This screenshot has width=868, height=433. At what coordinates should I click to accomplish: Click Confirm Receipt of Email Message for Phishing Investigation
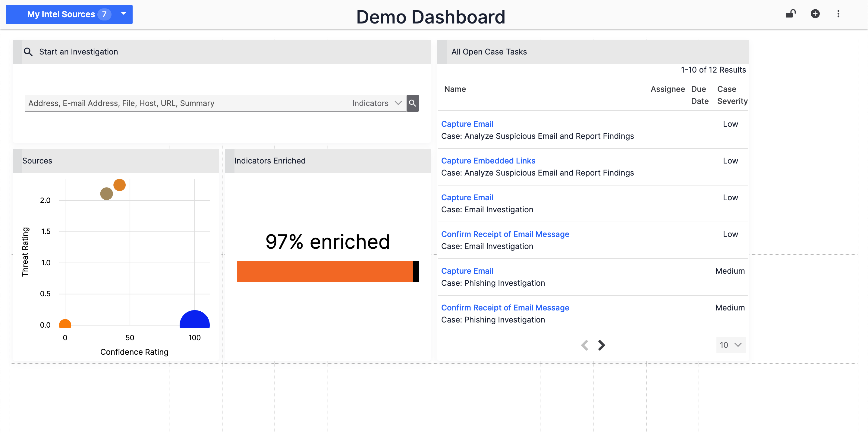click(x=505, y=307)
